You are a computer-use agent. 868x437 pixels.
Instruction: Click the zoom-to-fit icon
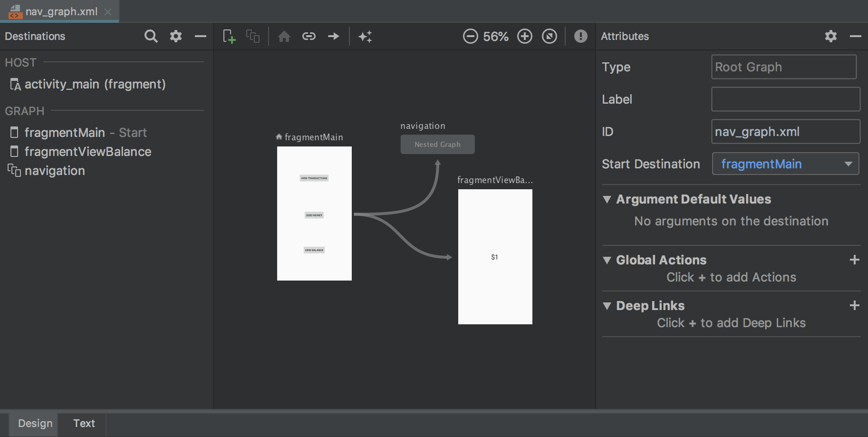point(549,36)
